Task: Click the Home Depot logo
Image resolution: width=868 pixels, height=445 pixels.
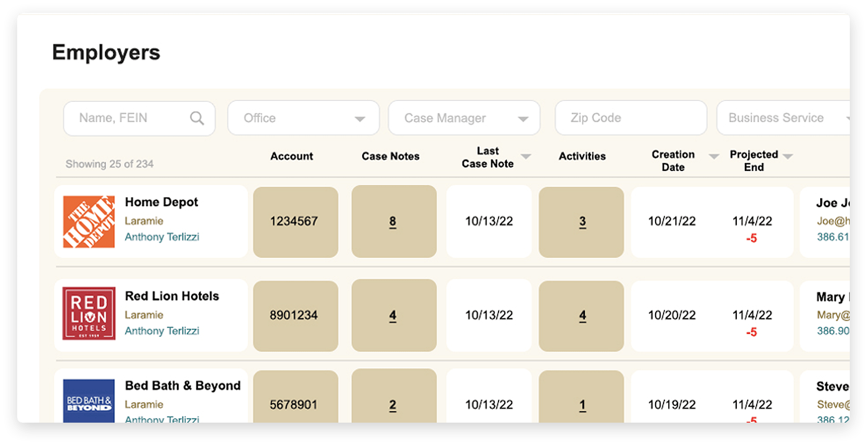Action: 89,221
